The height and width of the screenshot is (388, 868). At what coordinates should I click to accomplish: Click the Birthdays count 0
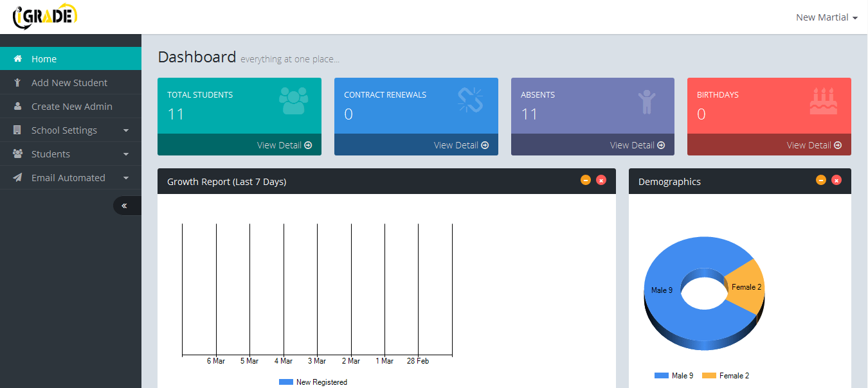(701, 114)
